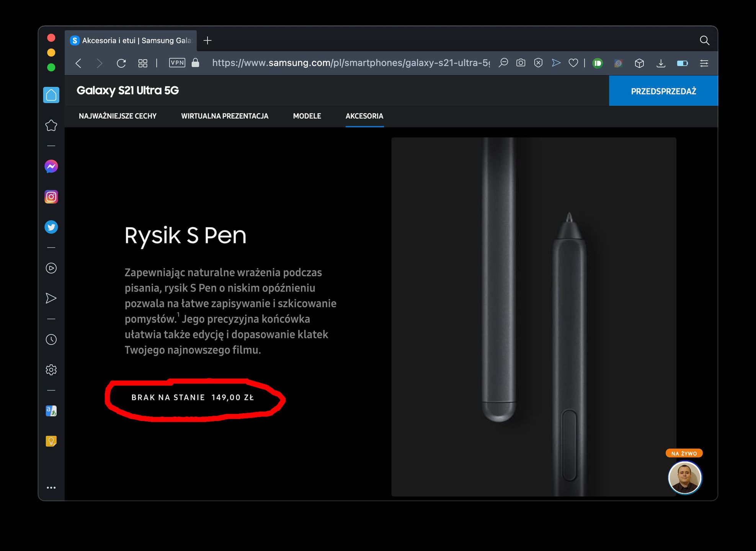
Task: Expand sidebar three-dots menu
Action: click(x=51, y=487)
